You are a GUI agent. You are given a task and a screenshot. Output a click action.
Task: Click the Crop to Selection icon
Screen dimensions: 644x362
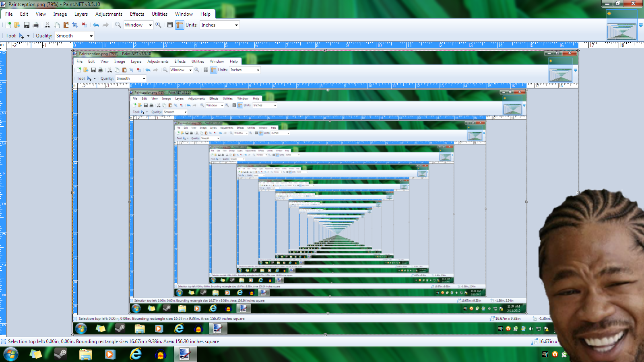click(x=75, y=25)
